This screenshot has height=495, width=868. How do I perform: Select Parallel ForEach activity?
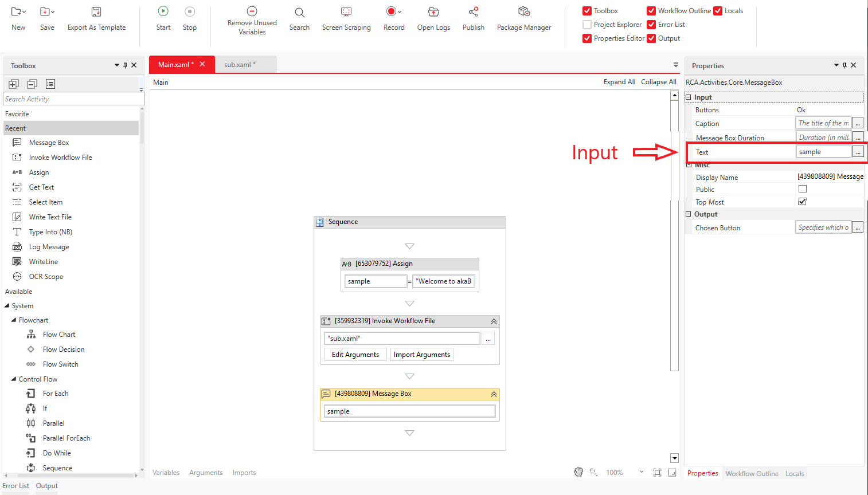(66, 438)
